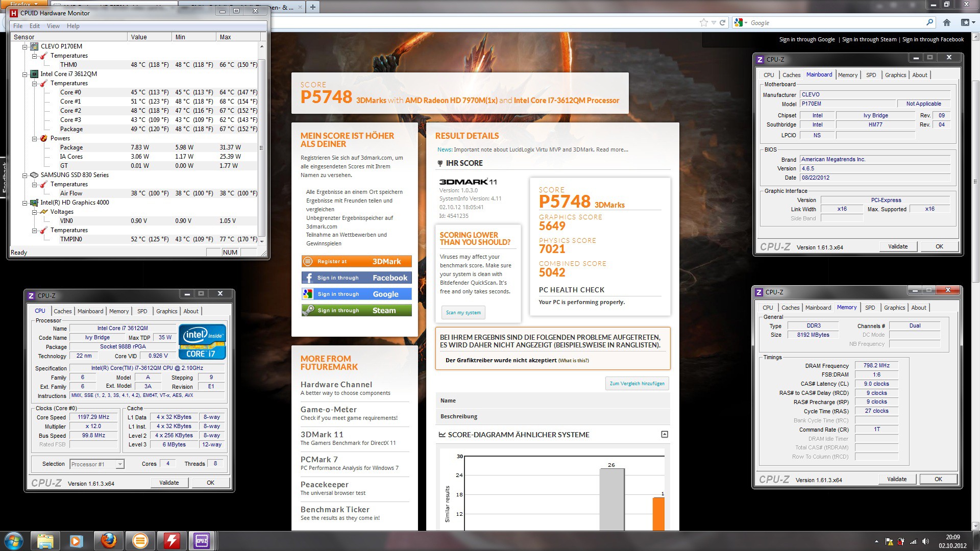Collapse the CLEVO P170EM tree node
Screen dimensions: 980x551
24,46
